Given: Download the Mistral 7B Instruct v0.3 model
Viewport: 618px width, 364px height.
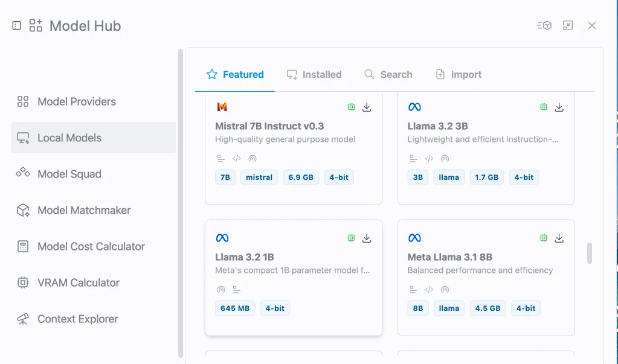Looking at the screenshot, I should click(367, 107).
